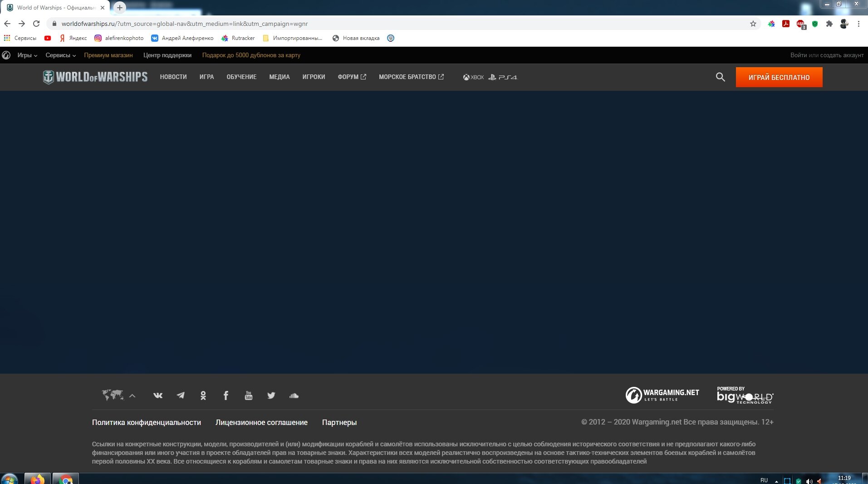Open the Twitter footer icon
The width and height of the screenshot is (868, 484).
[x=271, y=395]
